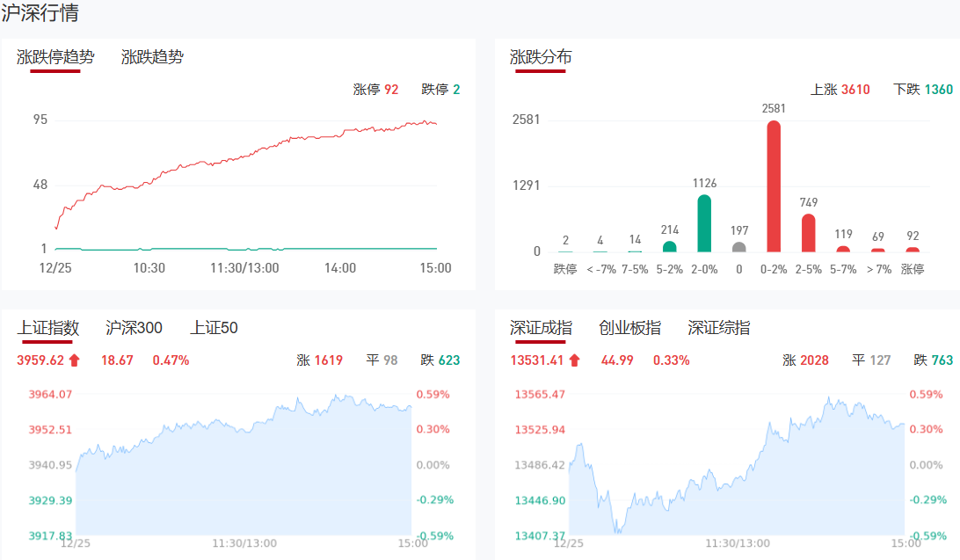Click the 涨停 92 count label
This screenshot has height=560, width=960.
[x=375, y=90]
